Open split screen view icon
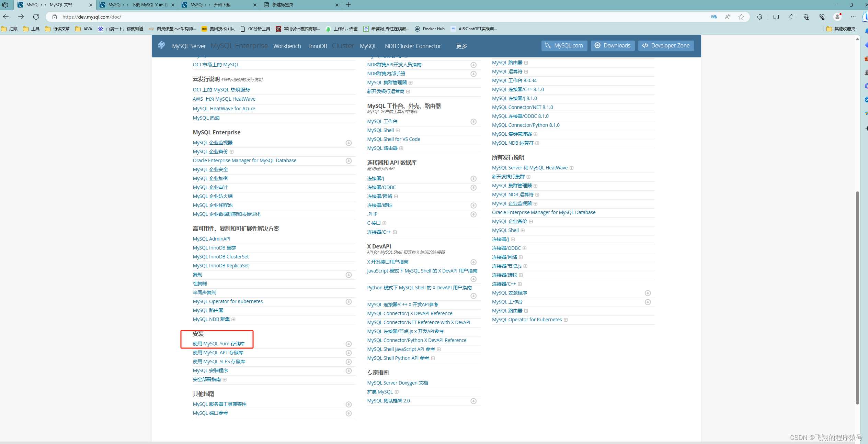 point(776,17)
